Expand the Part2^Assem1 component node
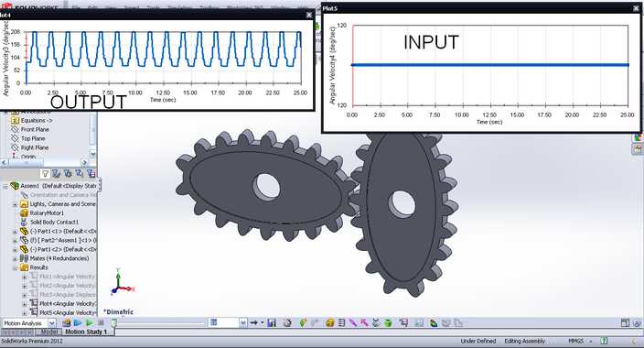This screenshot has width=644, height=348. click(16, 240)
